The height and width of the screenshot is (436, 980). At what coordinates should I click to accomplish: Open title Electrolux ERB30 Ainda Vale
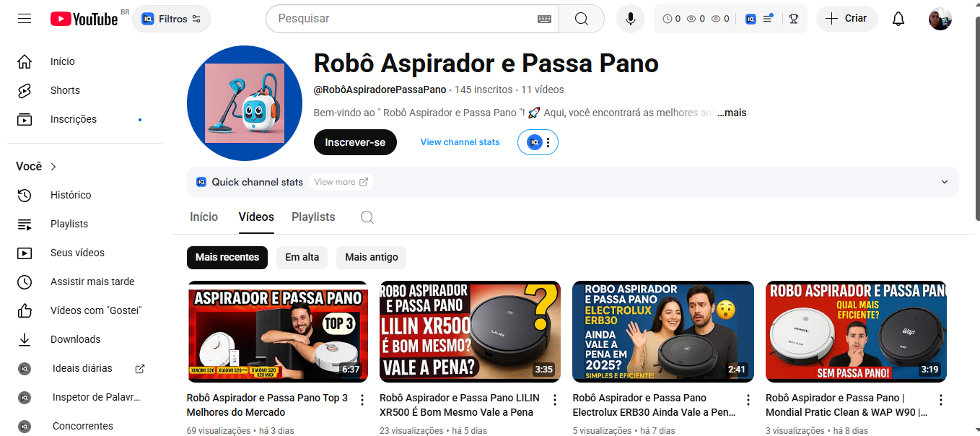point(654,405)
